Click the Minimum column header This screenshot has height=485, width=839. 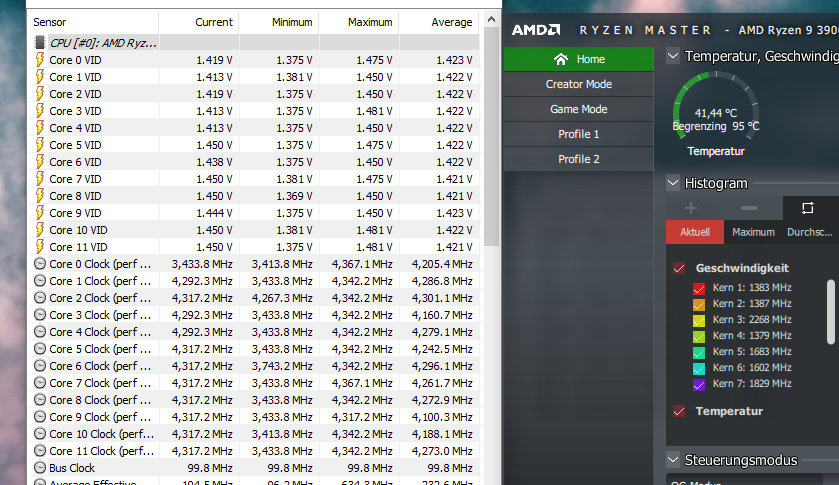279,22
